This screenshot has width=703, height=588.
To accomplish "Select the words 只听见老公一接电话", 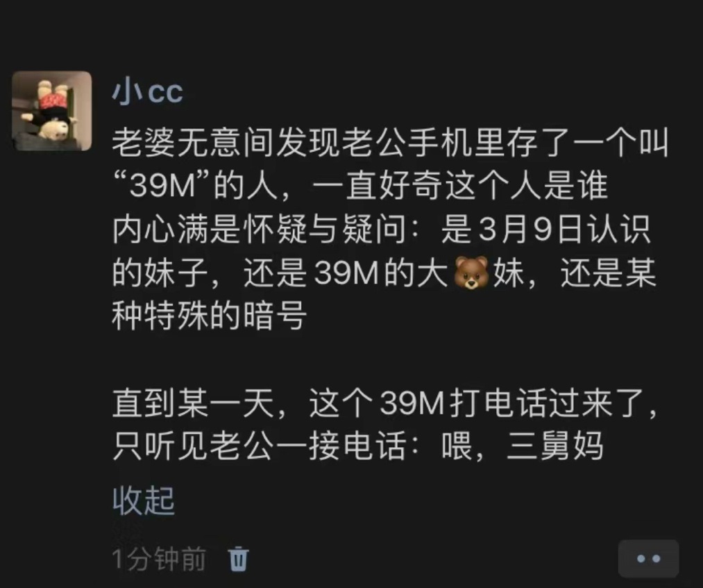I will (x=257, y=447).
